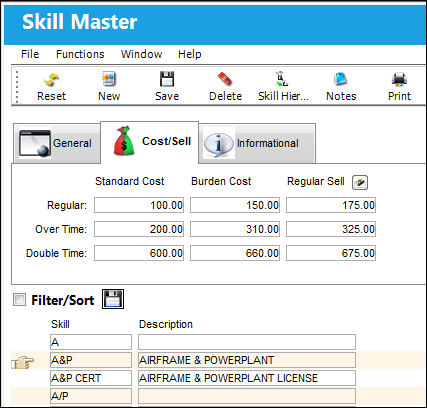The height and width of the screenshot is (408, 427).
Task: Click Regular Sell field 175.00
Action: coord(331,205)
